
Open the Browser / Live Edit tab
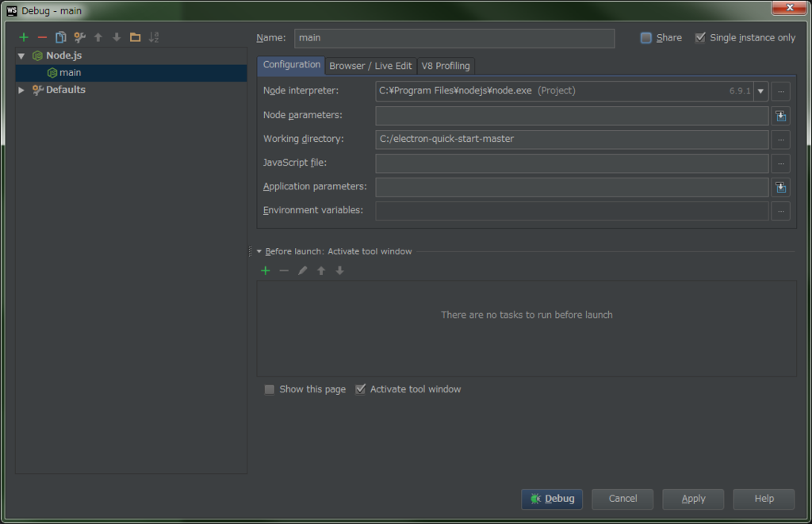click(371, 66)
